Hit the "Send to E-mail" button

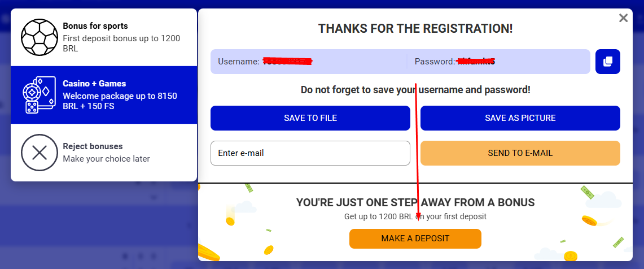(520, 153)
